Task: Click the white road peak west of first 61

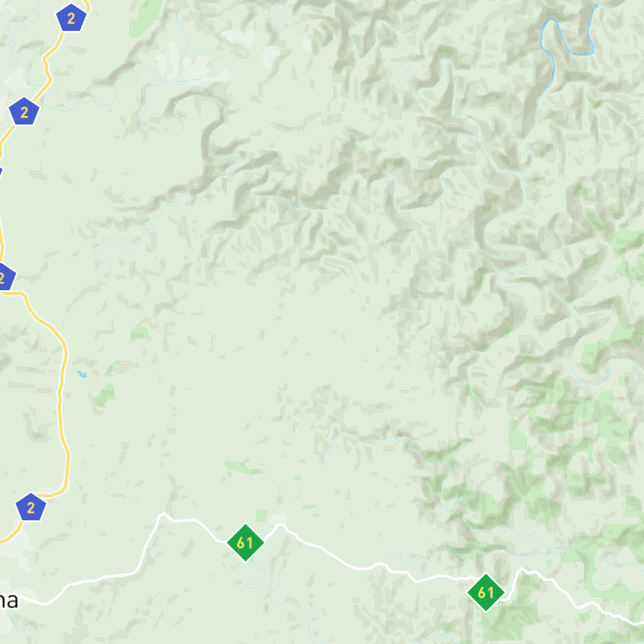Action: (163, 514)
